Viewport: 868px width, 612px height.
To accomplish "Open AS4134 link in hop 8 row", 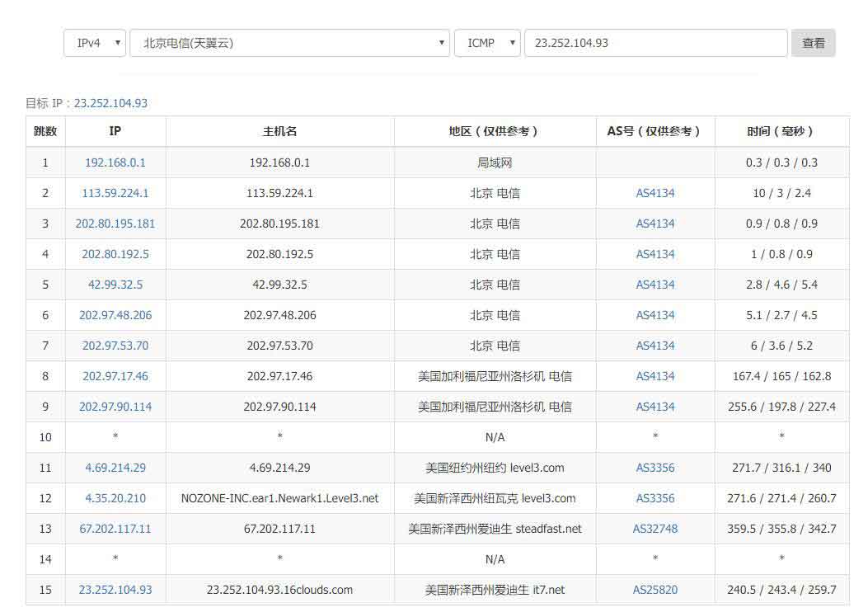I will (x=655, y=376).
